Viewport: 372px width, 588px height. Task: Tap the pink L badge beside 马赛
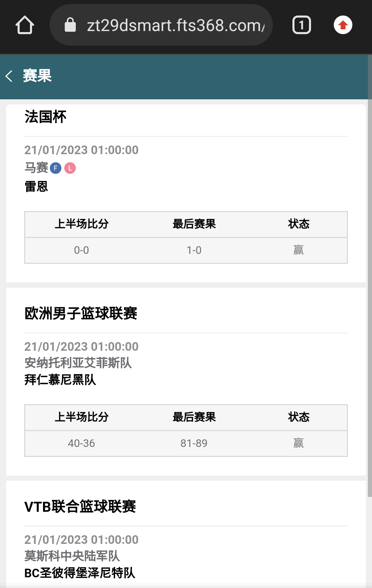tap(70, 168)
